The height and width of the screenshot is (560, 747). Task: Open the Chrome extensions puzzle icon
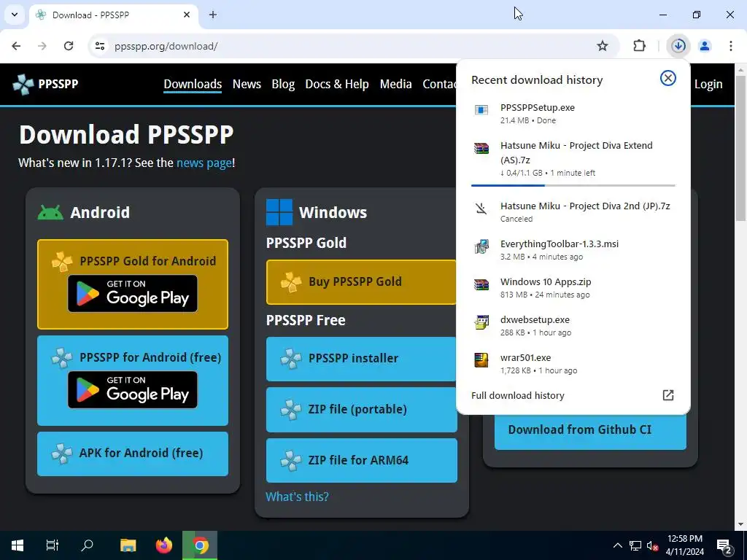coord(639,46)
